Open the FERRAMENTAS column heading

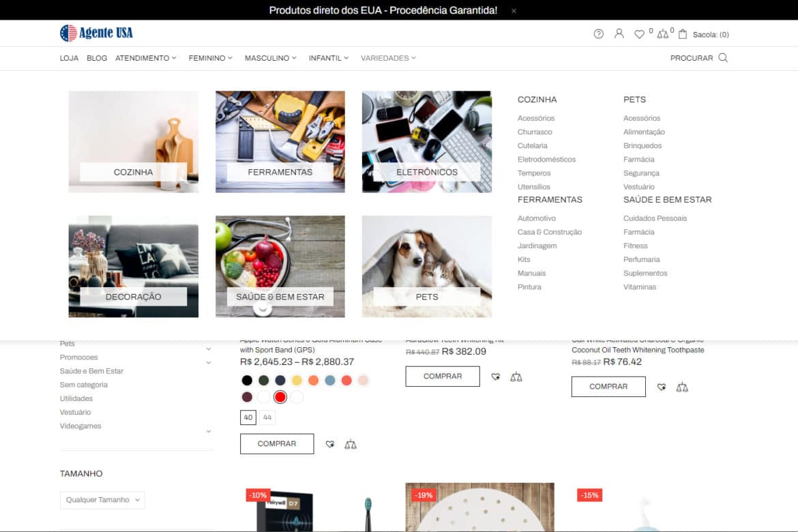[550, 200]
